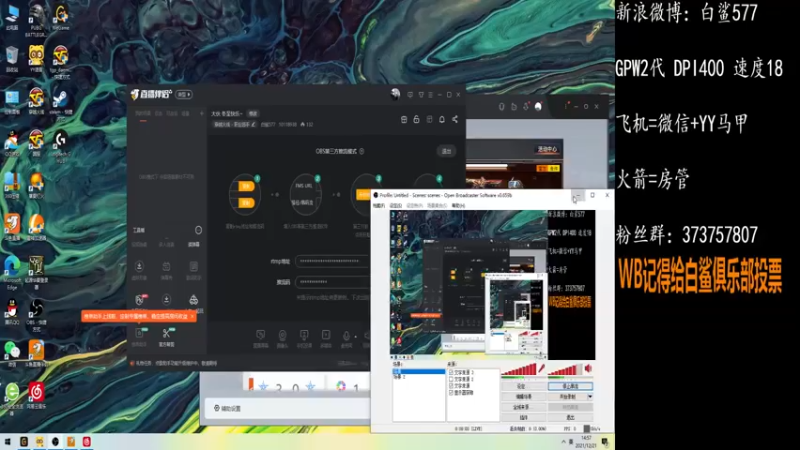
Task: Click the OBS icon on the taskbar
Action: [55, 442]
